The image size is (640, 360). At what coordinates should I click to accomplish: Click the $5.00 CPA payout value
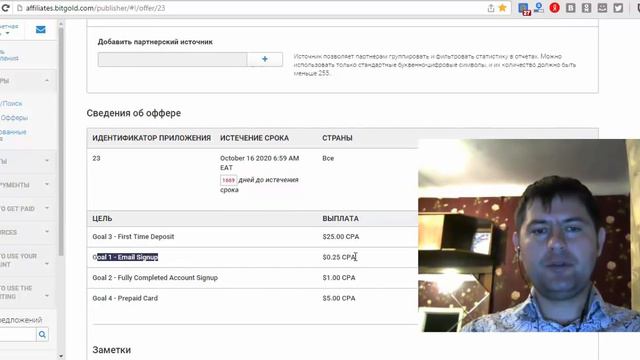[x=339, y=298]
